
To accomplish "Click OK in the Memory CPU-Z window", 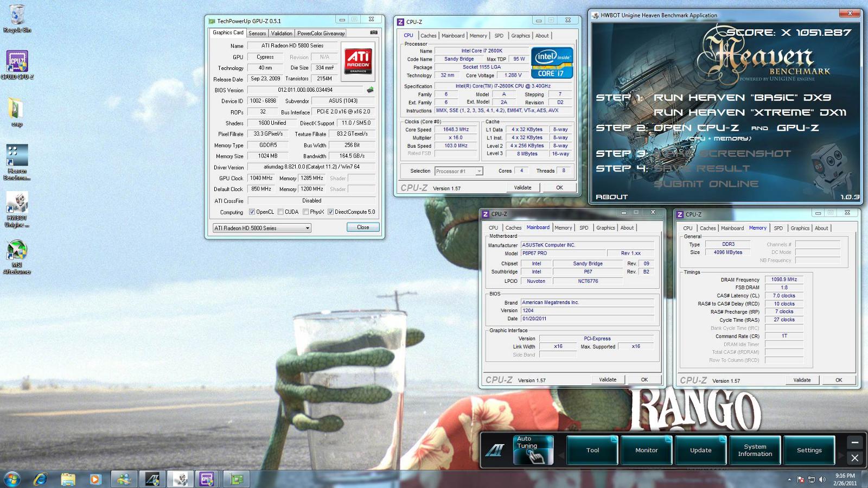I will [839, 380].
